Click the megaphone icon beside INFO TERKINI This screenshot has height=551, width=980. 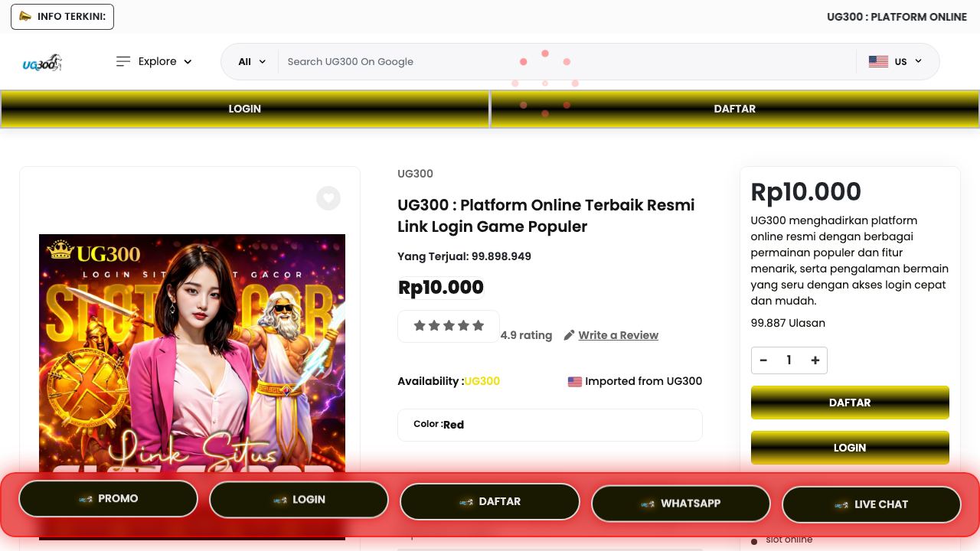(x=25, y=16)
